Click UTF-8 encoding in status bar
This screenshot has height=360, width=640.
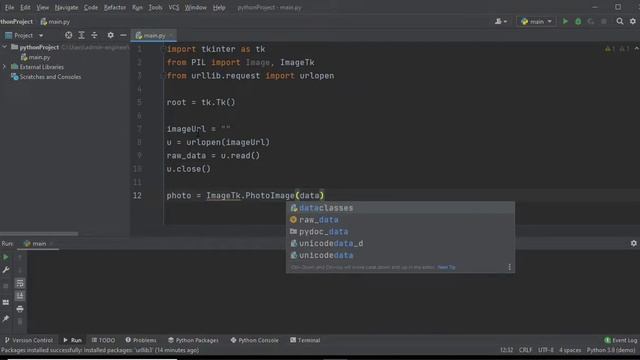tap(546, 350)
